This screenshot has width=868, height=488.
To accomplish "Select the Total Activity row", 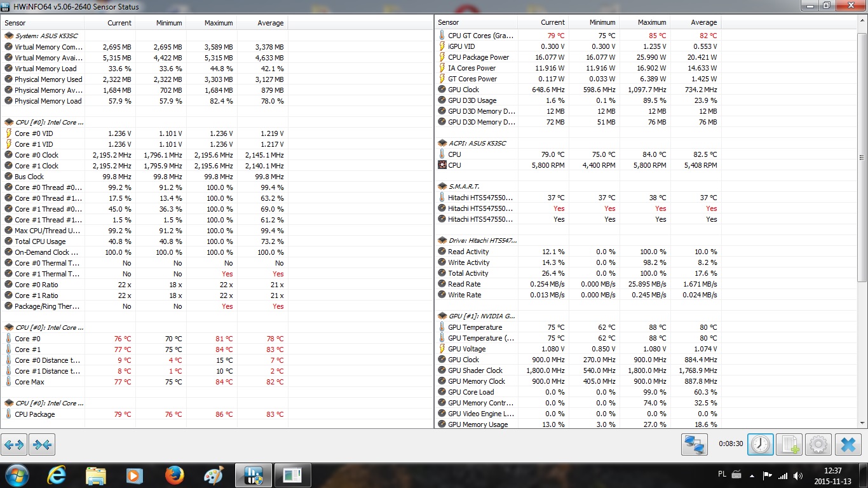I will click(578, 273).
